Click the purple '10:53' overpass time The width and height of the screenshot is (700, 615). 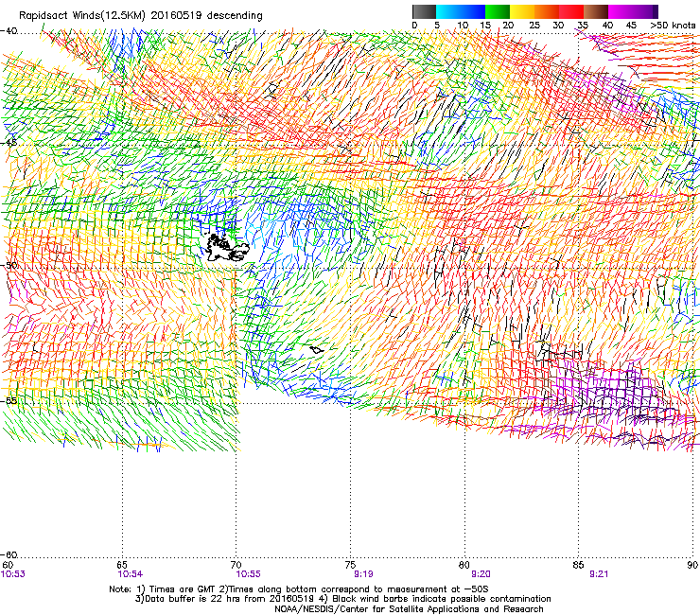[x=13, y=574]
